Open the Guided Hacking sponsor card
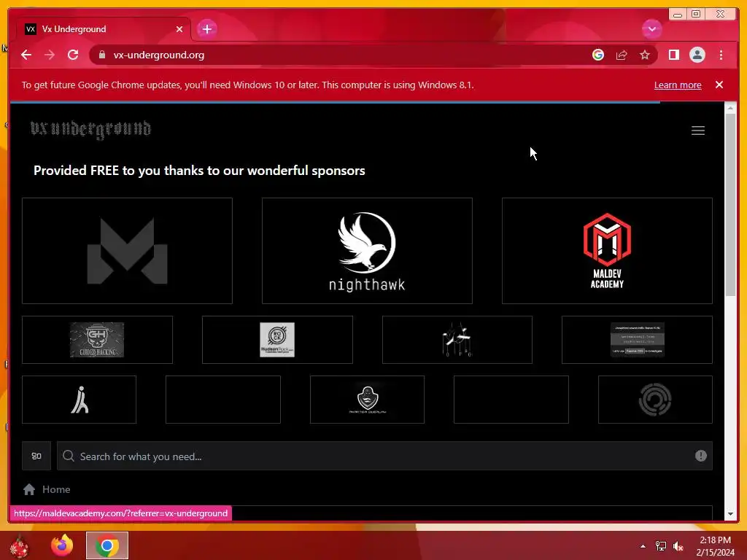The image size is (747, 560). click(x=97, y=340)
